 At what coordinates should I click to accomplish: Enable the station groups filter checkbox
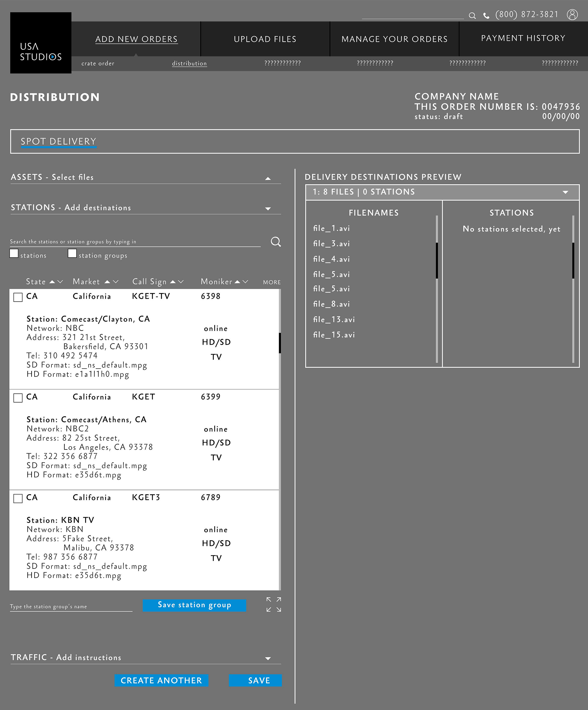pyautogui.click(x=72, y=253)
